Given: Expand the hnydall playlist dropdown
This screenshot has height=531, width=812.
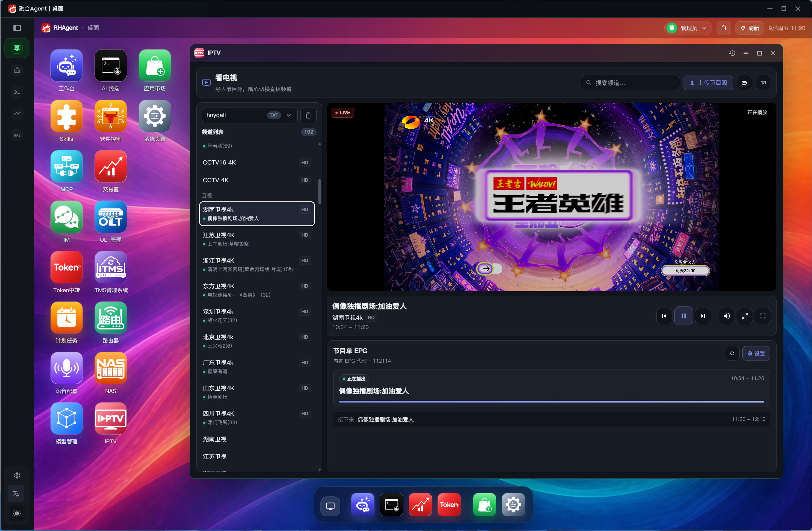Looking at the screenshot, I should (x=249, y=115).
